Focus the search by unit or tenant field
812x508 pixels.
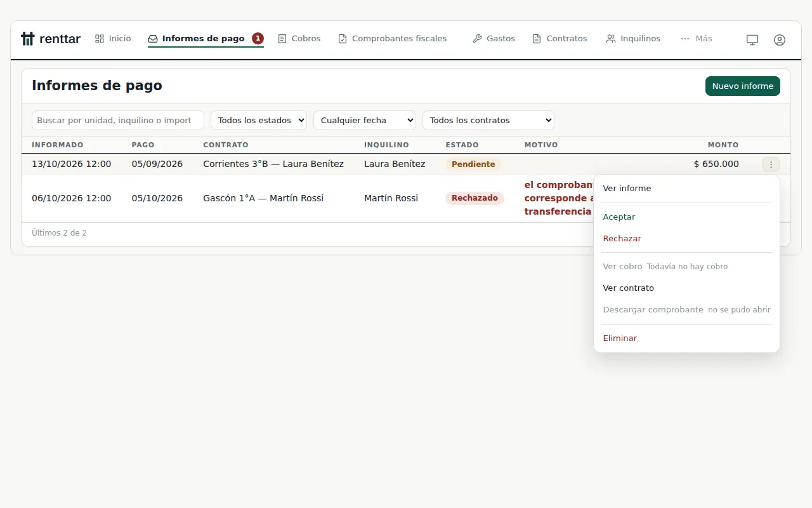pos(118,120)
